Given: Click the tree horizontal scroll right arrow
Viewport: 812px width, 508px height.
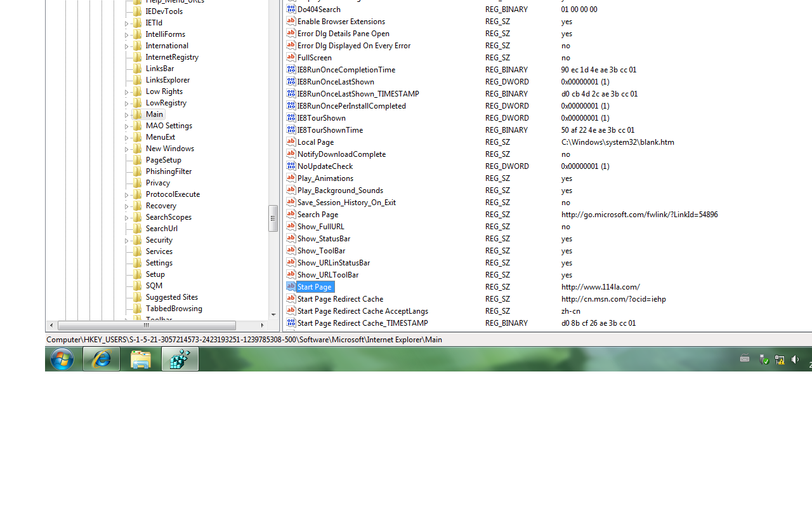Looking at the screenshot, I should click(x=262, y=325).
